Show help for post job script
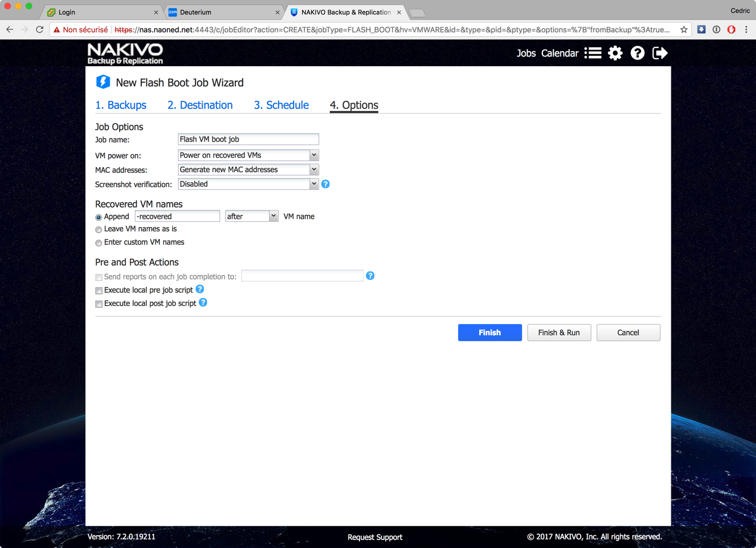This screenshot has height=548, width=756. click(x=203, y=302)
